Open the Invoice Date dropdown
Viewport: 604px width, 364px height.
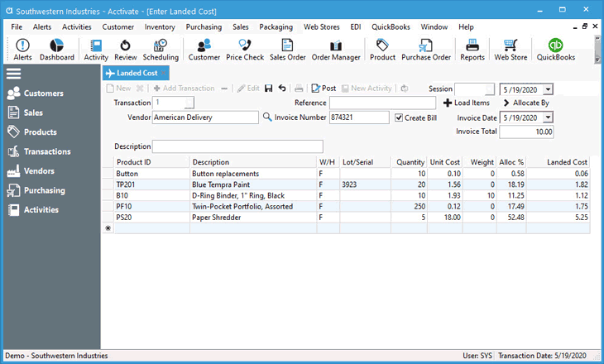[548, 117]
